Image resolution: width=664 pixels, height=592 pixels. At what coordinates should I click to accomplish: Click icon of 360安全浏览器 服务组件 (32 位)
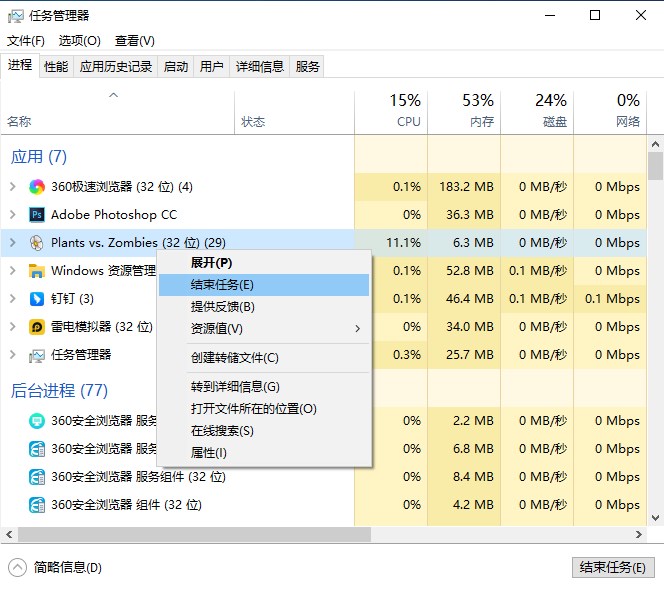click(37, 477)
